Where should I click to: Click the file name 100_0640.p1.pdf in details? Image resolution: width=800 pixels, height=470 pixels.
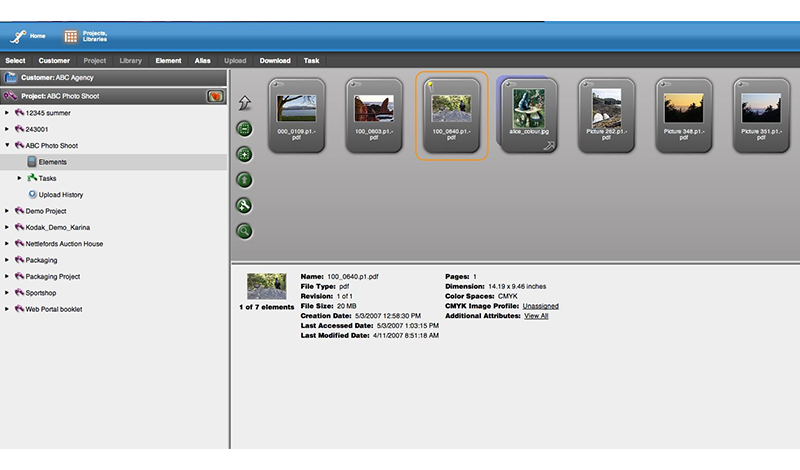(353, 277)
